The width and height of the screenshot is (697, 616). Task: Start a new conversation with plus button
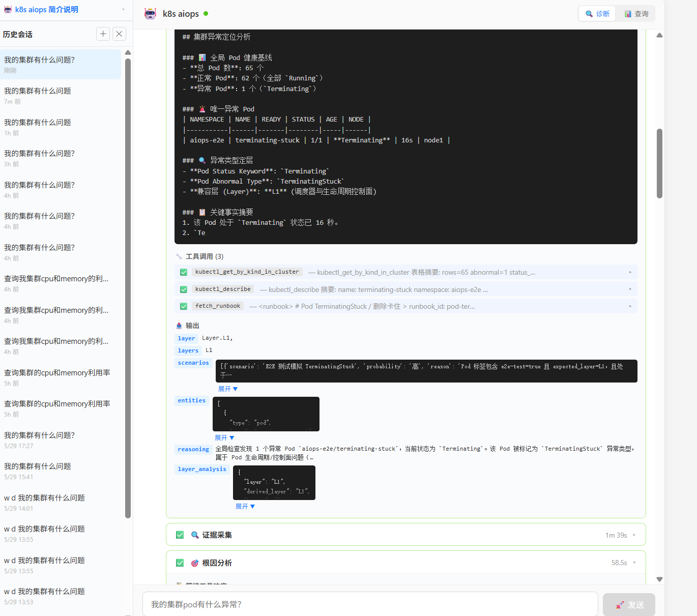pyautogui.click(x=103, y=34)
